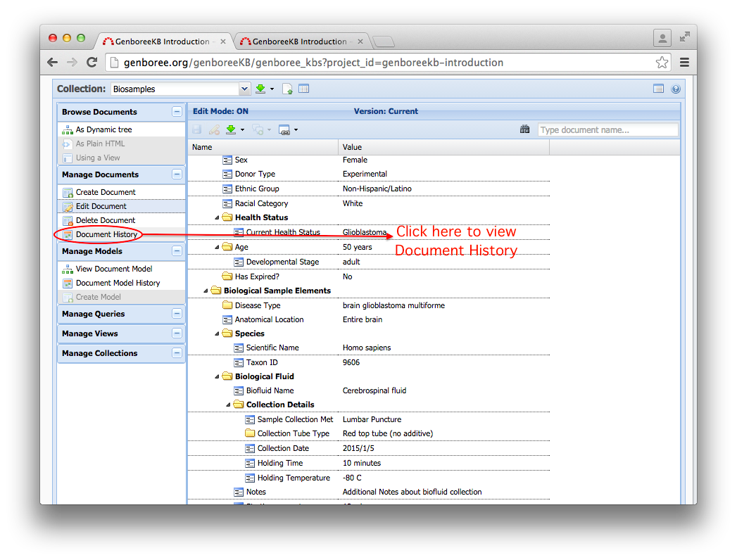This screenshot has height=560, width=737.
Task: Collapse the Biological Fluid node
Action: coord(217,377)
